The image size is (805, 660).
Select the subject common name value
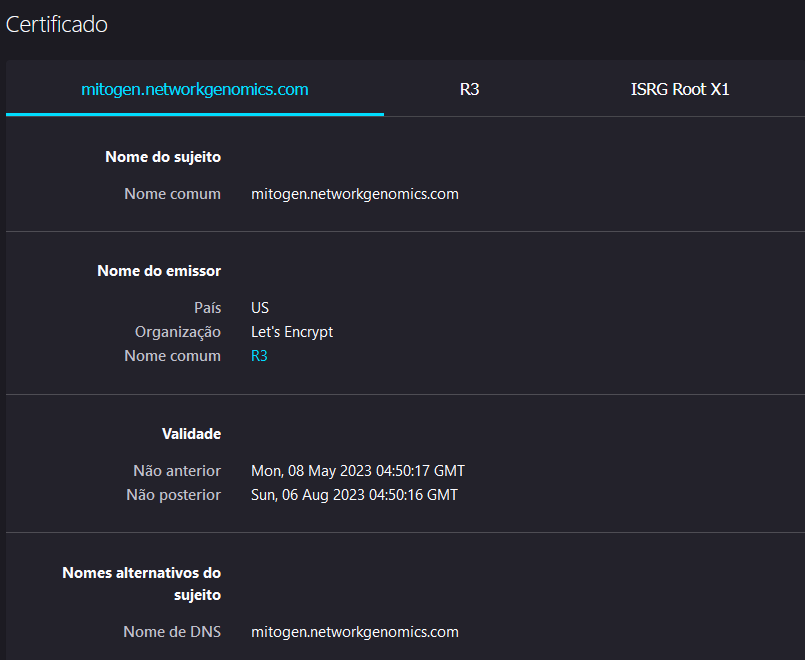pos(354,193)
